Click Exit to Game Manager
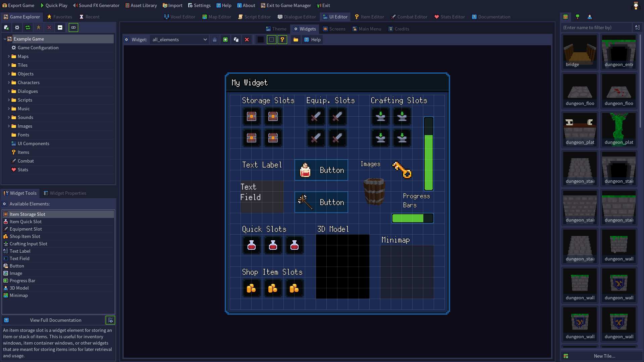Screen dimensions: 644x362 [286, 5]
